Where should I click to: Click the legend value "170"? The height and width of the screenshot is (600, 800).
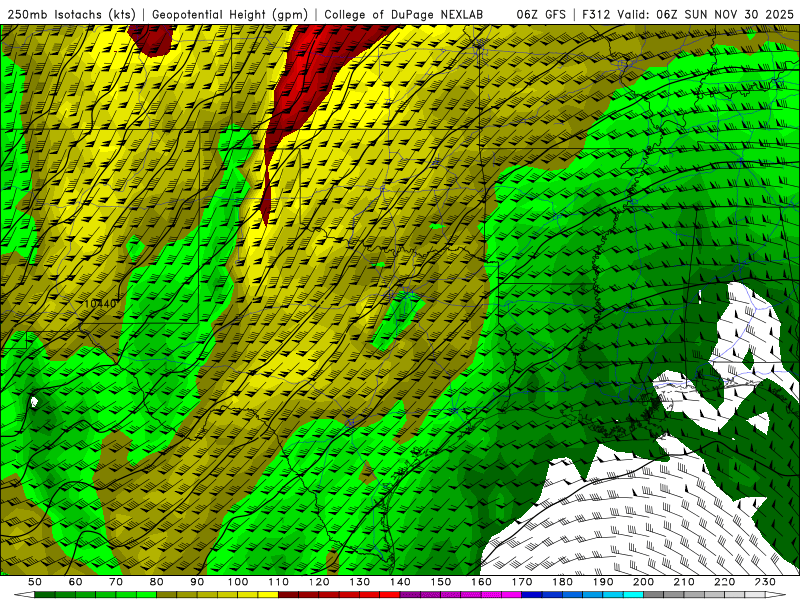point(521,582)
